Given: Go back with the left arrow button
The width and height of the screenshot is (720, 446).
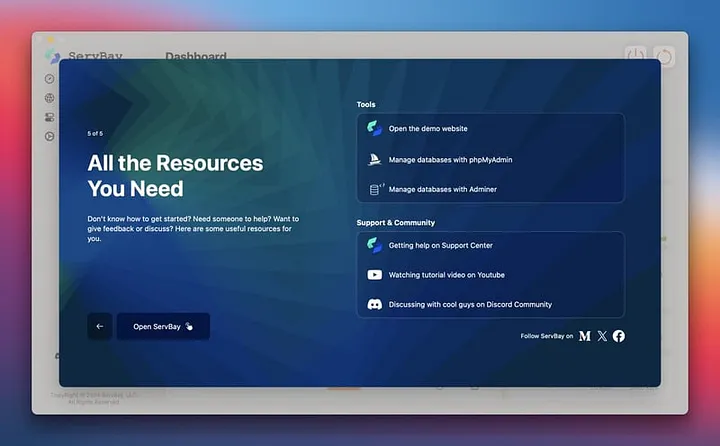Looking at the screenshot, I should tap(99, 326).
